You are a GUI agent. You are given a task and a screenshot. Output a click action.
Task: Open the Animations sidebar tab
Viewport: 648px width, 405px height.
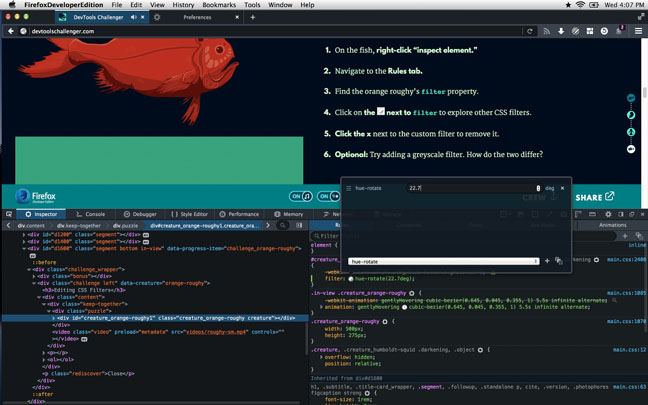pyautogui.click(x=613, y=225)
